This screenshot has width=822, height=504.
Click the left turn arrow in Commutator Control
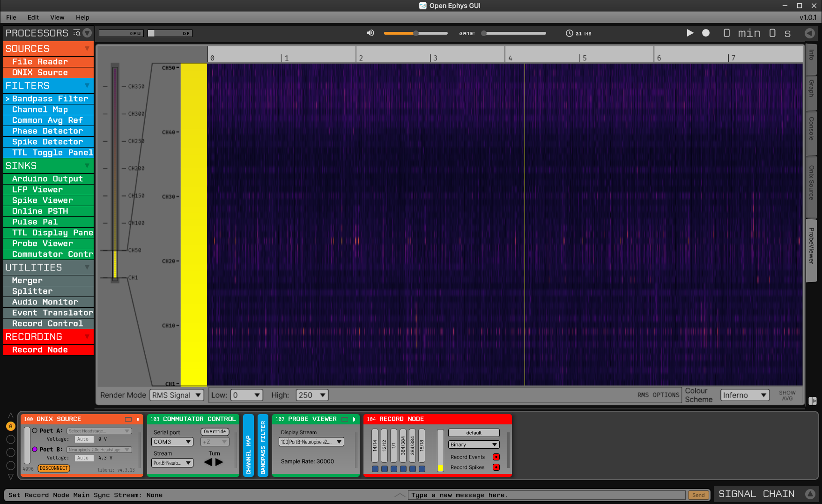207,462
